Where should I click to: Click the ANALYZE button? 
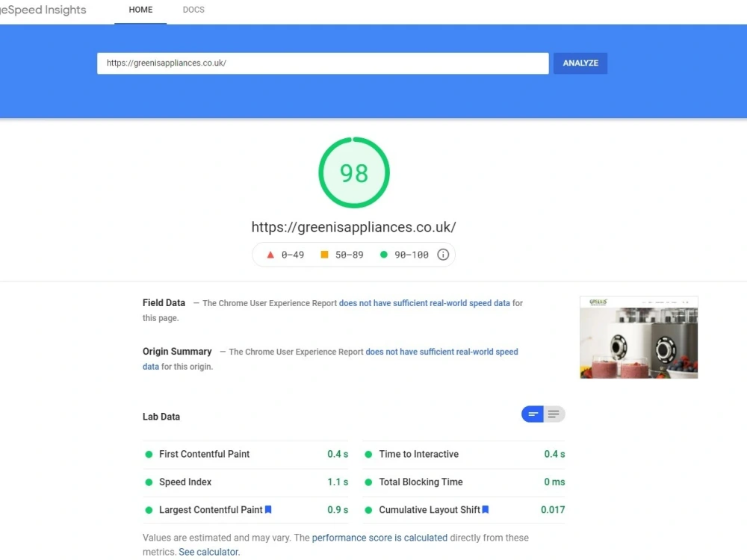580,63
